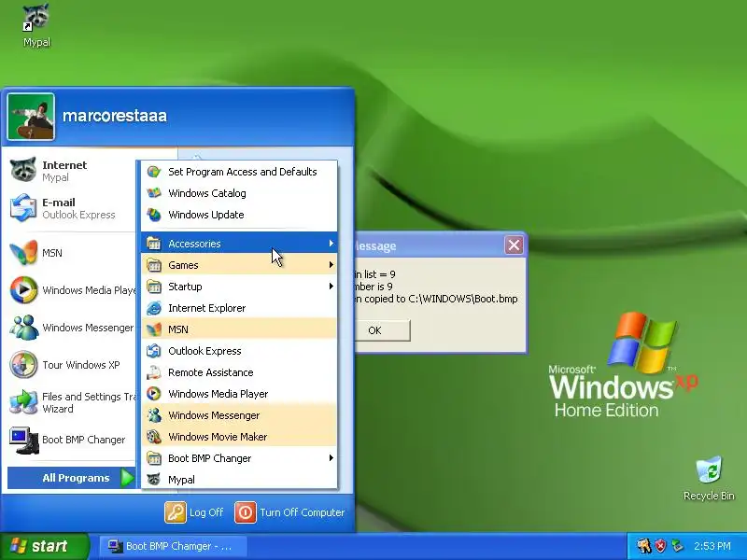The height and width of the screenshot is (560, 747).
Task: Open Windows Messenger in All Programs menu
Action: [x=239, y=415]
